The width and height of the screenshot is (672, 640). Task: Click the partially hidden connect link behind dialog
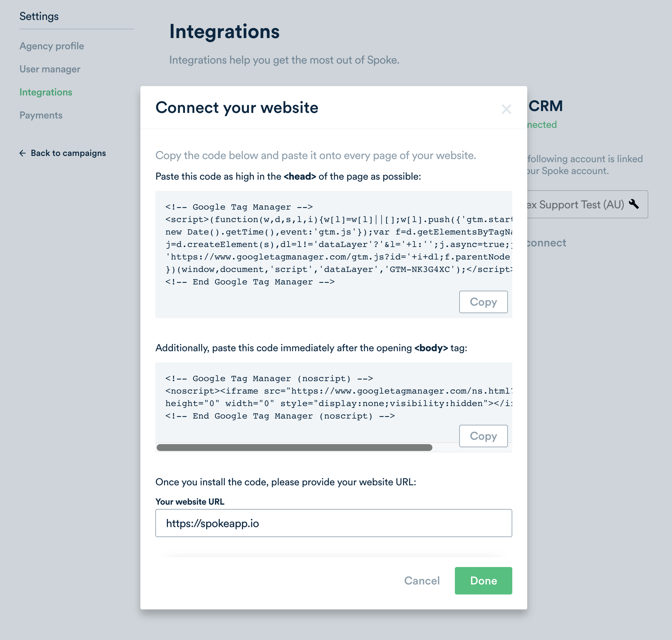tap(546, 243)
